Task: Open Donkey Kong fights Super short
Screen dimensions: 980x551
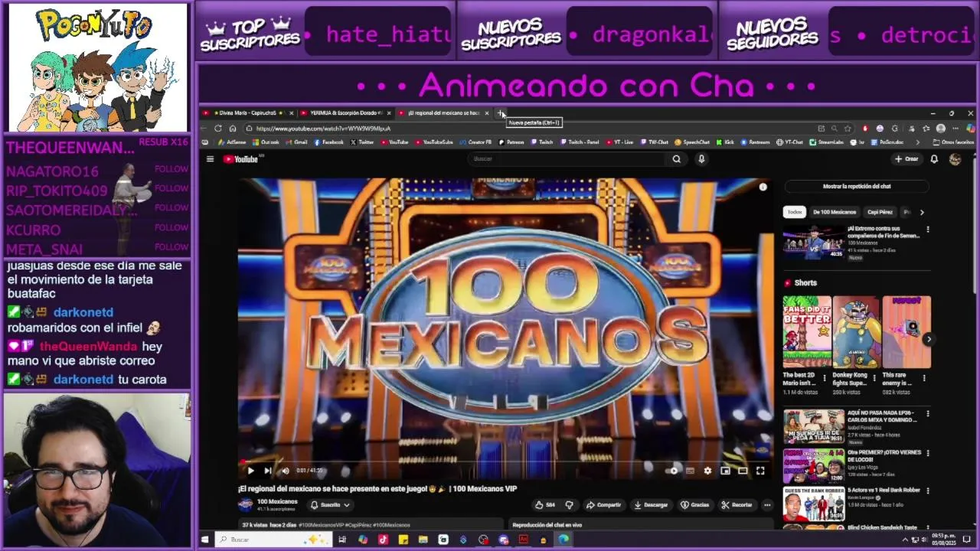Action: click(856, 331)
